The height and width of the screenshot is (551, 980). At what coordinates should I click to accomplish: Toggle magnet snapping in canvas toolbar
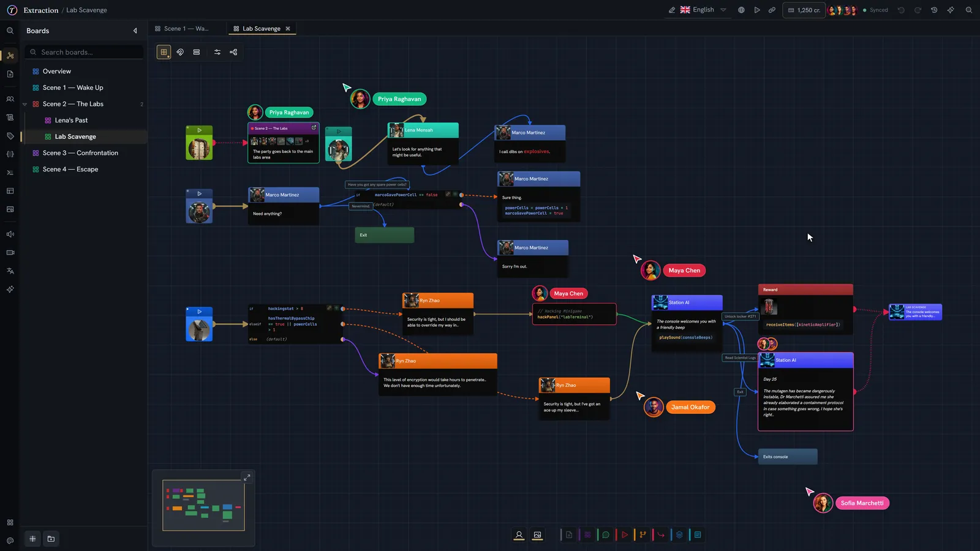[180, 52]
